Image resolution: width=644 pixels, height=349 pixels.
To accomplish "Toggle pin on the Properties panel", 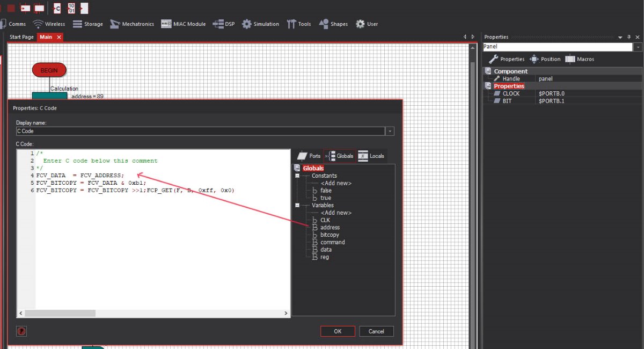I will [x=629, y=37].
